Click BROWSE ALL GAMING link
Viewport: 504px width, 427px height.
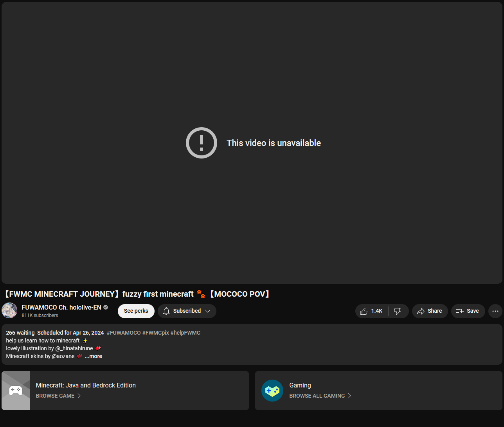320,396
